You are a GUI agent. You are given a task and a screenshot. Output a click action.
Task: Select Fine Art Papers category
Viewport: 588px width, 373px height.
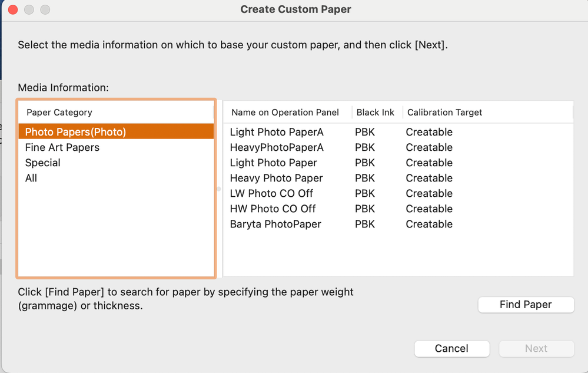(x=62, y=147)
